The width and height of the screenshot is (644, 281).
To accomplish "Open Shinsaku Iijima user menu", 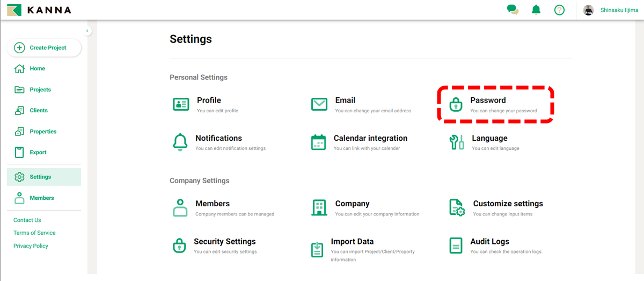I will [619, 10].
